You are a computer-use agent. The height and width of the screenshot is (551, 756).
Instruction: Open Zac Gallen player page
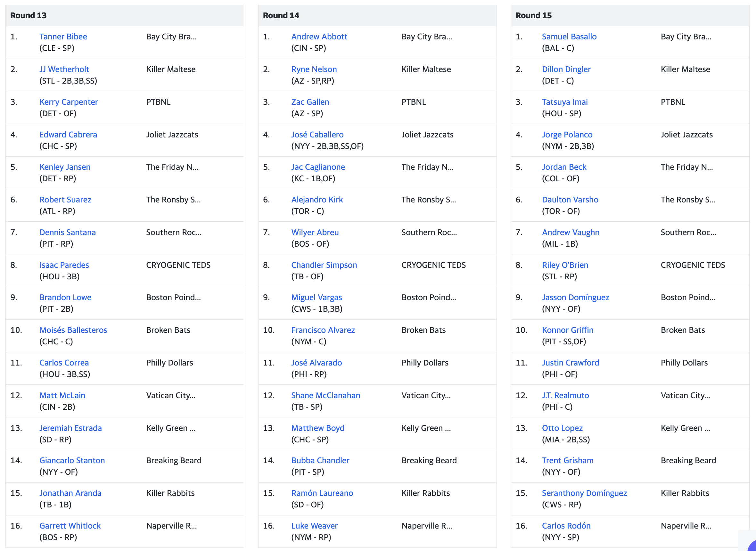point(310,102)
